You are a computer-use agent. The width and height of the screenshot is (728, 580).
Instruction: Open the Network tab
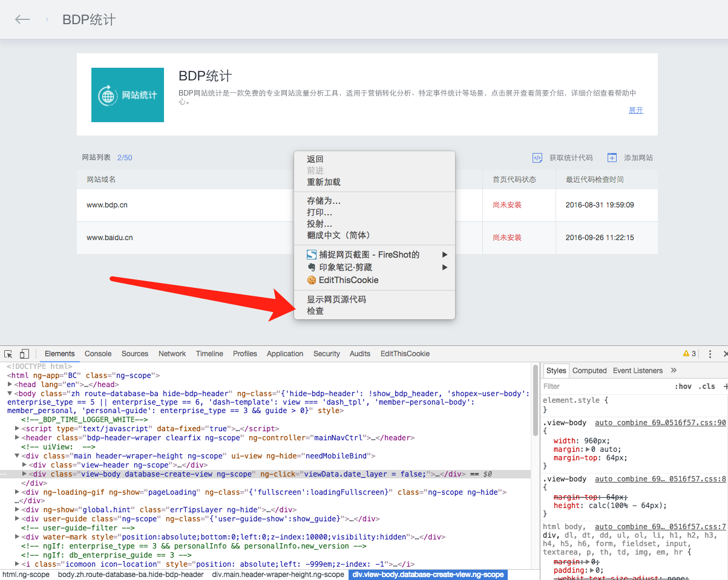[172, 354]
